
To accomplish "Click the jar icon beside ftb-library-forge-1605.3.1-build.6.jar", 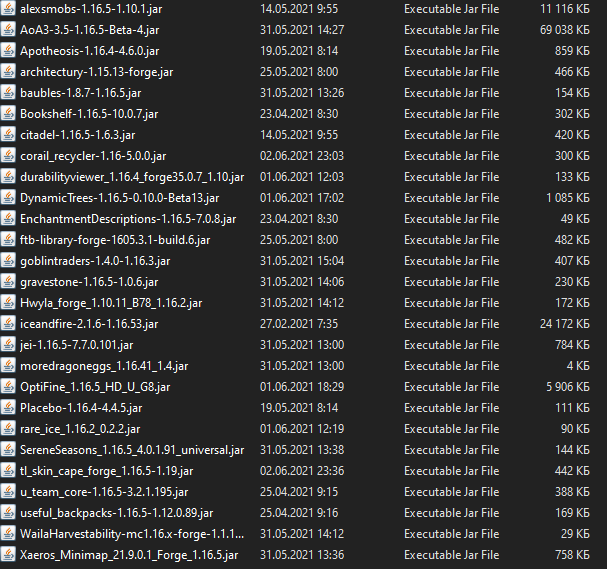I will pos(8,240).
